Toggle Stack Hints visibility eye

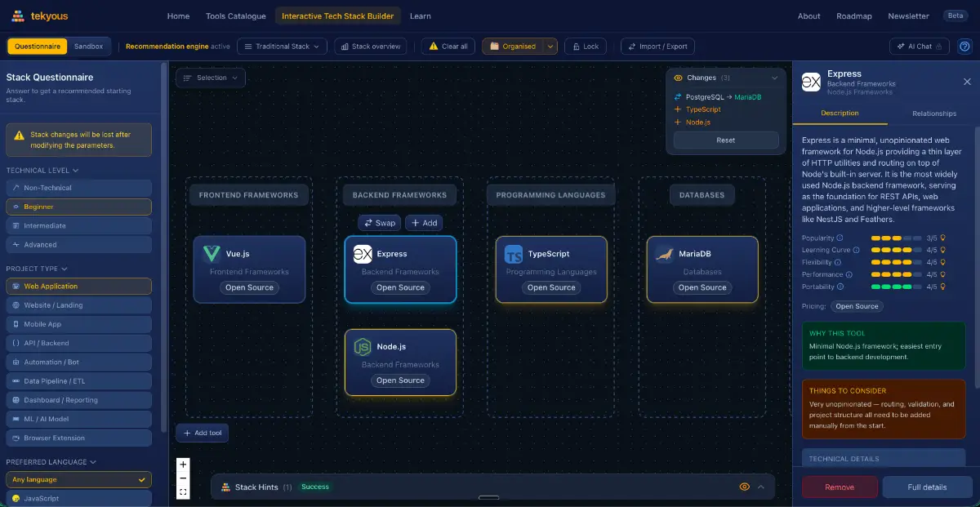[x=744, y=487]
